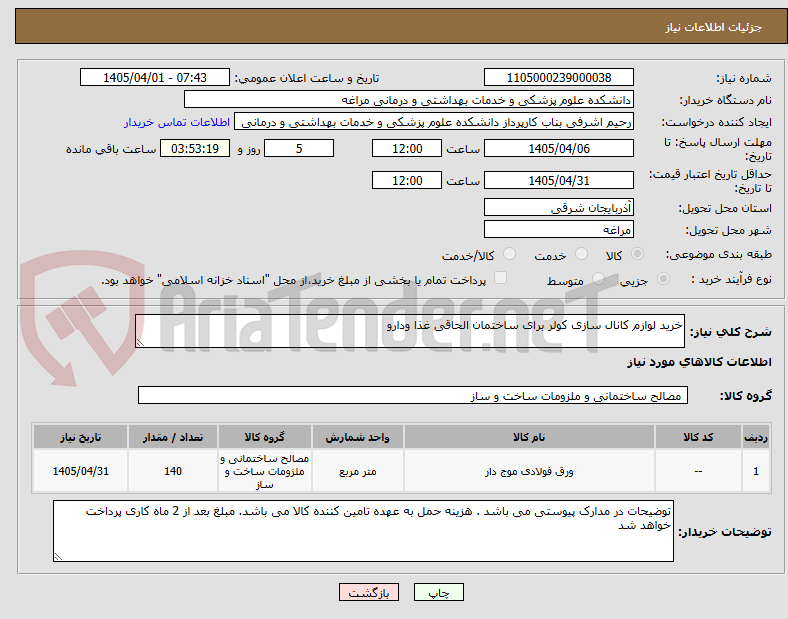Toggle the Islamic treasury payment checkbox
788x619 pixels.
pyautogui.click(x=501, y=278)
